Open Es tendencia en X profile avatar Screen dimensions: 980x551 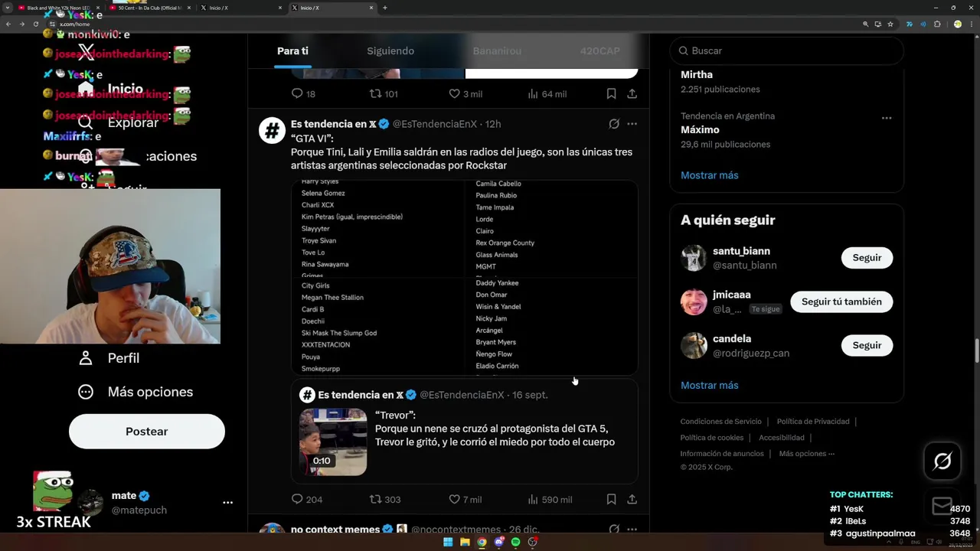click(x=272, y=130)
